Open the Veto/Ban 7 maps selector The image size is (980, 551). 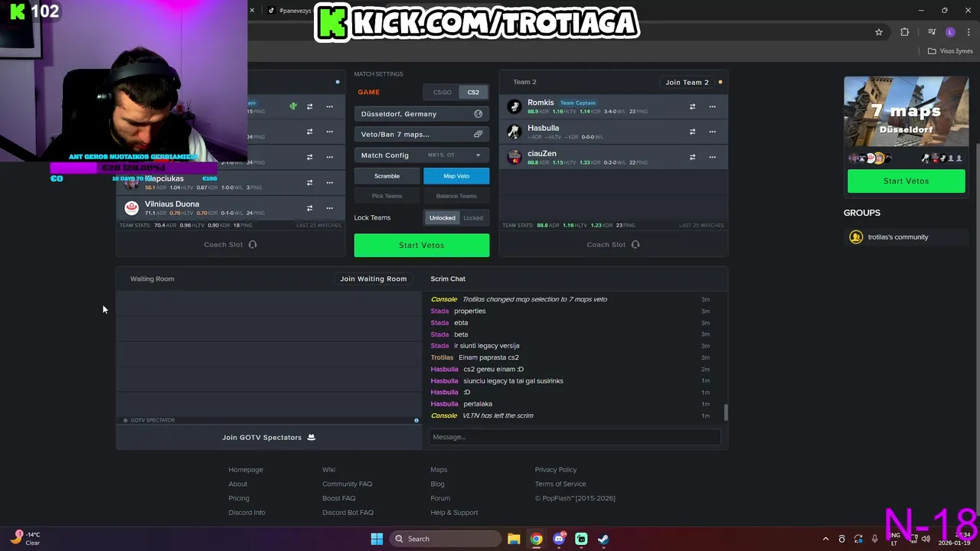coord(422,135)
